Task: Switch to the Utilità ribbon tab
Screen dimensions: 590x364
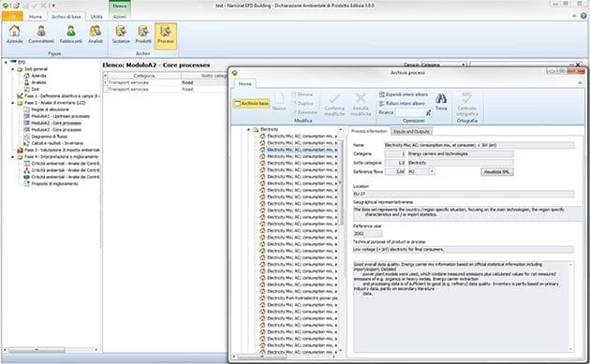Action: tap(96, 17)
